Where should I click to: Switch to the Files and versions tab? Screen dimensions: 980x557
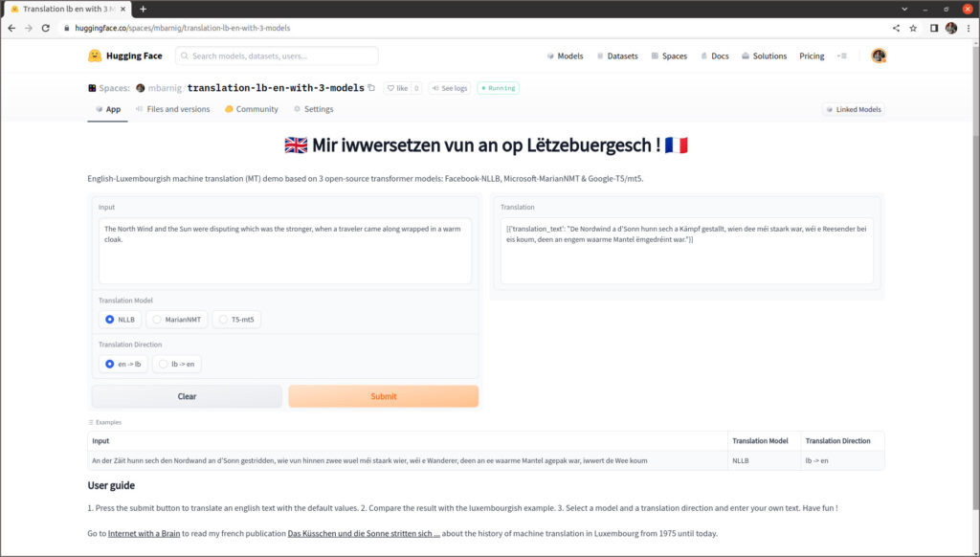pyautogui.click(x=173, y=109)
